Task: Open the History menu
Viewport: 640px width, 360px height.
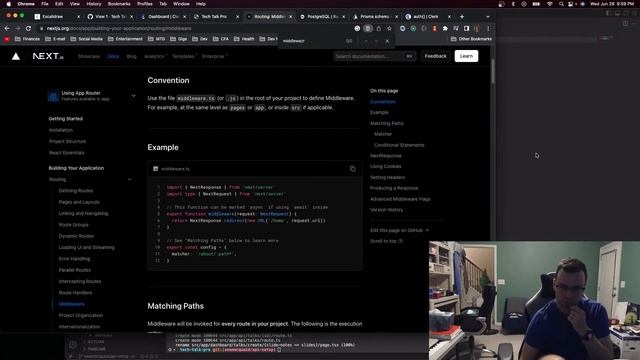Action: pyautogui.click(x=93, y=4)
